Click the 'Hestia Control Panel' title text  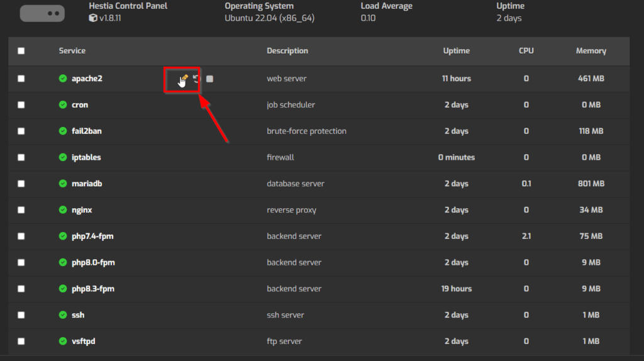click(x=128, y=6)
